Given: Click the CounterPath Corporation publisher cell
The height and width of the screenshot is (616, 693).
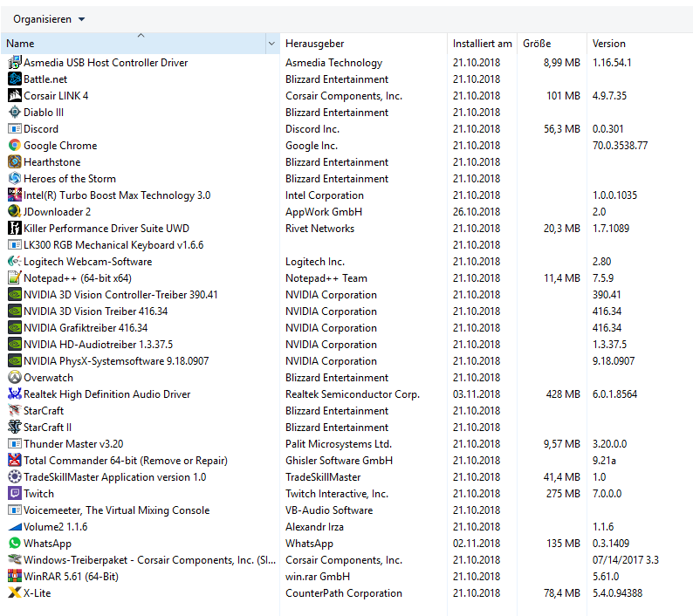Looking at the screenshot, I should click(x=344, y=593).
